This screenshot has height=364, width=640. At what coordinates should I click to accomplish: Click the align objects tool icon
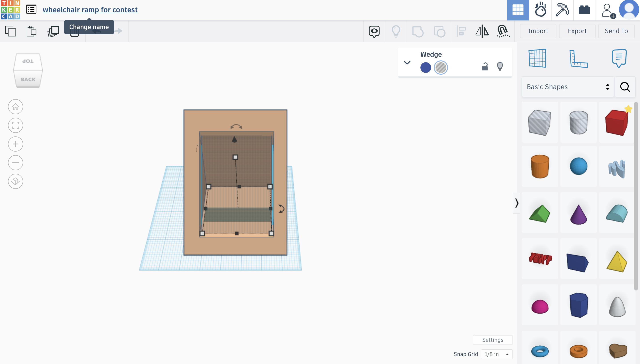coord(461,31)
